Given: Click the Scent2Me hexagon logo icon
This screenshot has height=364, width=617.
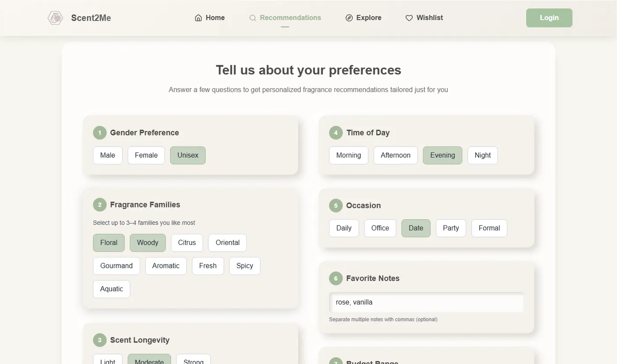Looking at the screenshot, I should pos(55,18).
